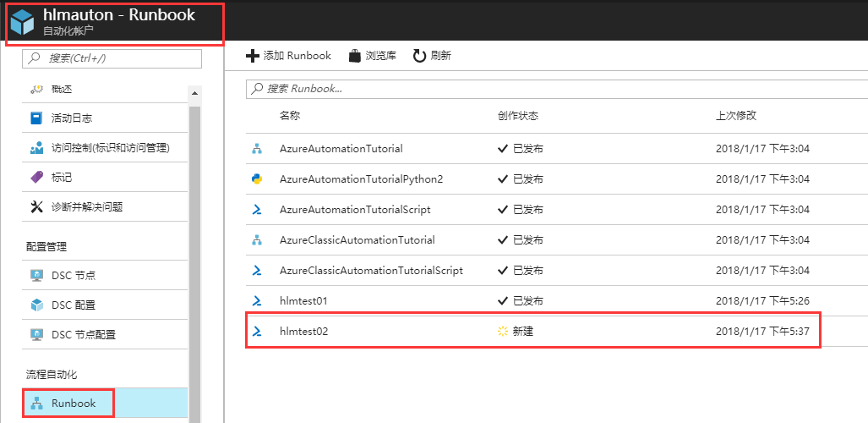Click the 2018/1/17 下午5:26 modified date
The image size is (868, 423).
763,301
